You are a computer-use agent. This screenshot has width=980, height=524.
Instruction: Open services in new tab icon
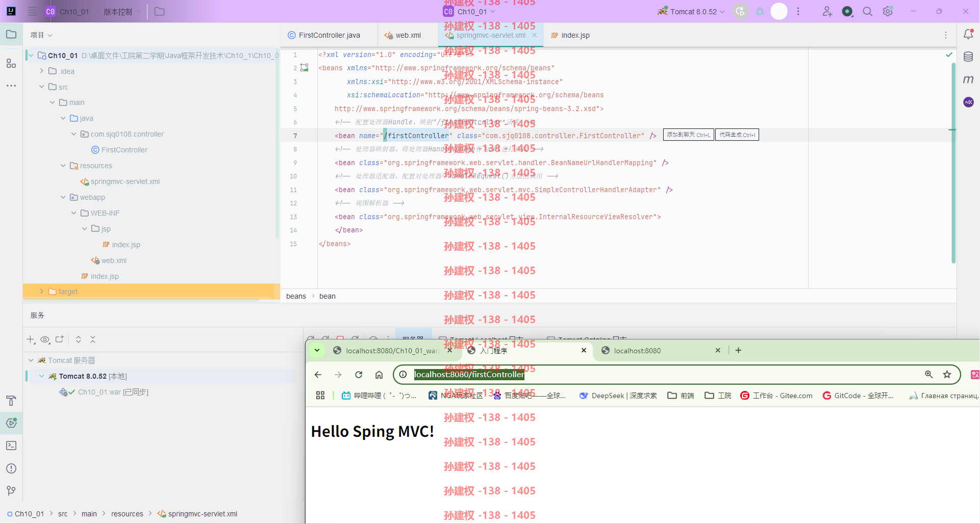point(60,339)
